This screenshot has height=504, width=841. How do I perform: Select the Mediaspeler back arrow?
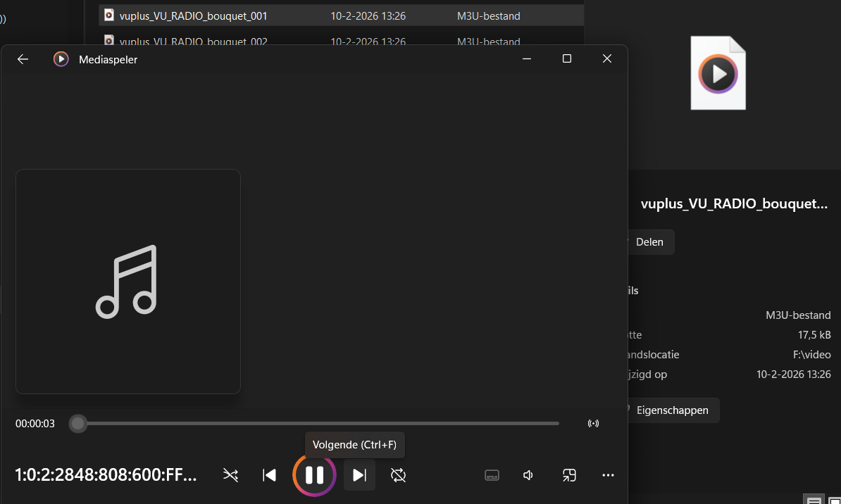[x=22, y=59]
